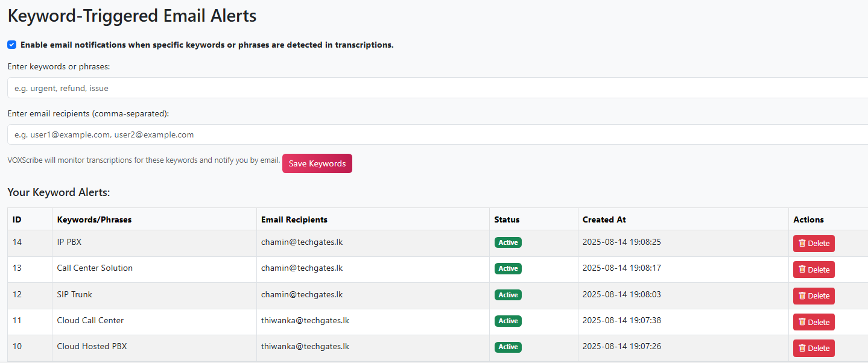Screen dimensions: 868x363
Task: Click Active badge for Cloud Hosted PBX
Action: (508, 347)
